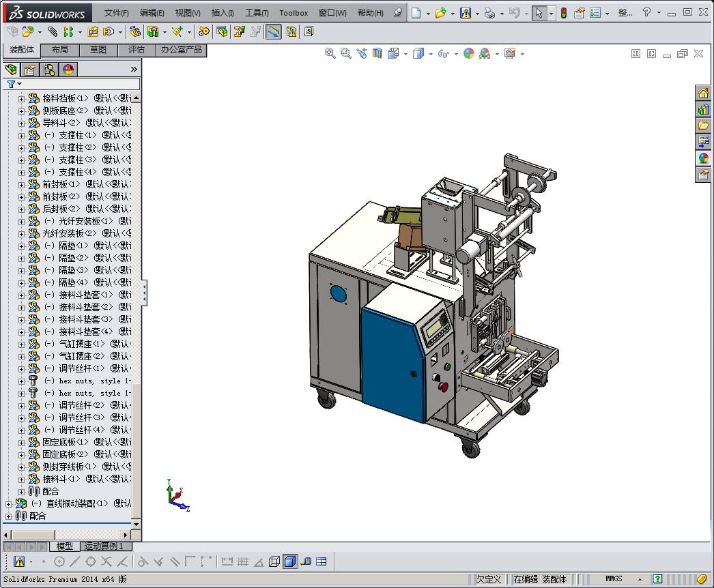Toggle the menu bar pin icon

coord(398,12)
